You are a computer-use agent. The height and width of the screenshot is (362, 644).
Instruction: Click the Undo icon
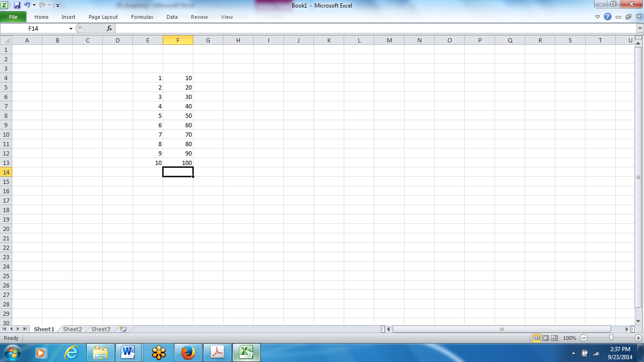pos(26,5)
